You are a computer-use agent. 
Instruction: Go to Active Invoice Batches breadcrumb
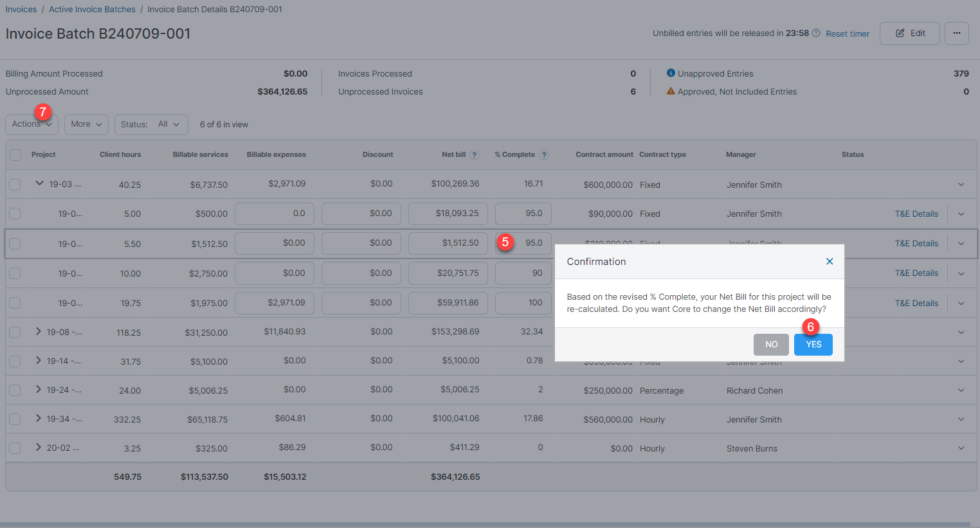click(93, 9)
